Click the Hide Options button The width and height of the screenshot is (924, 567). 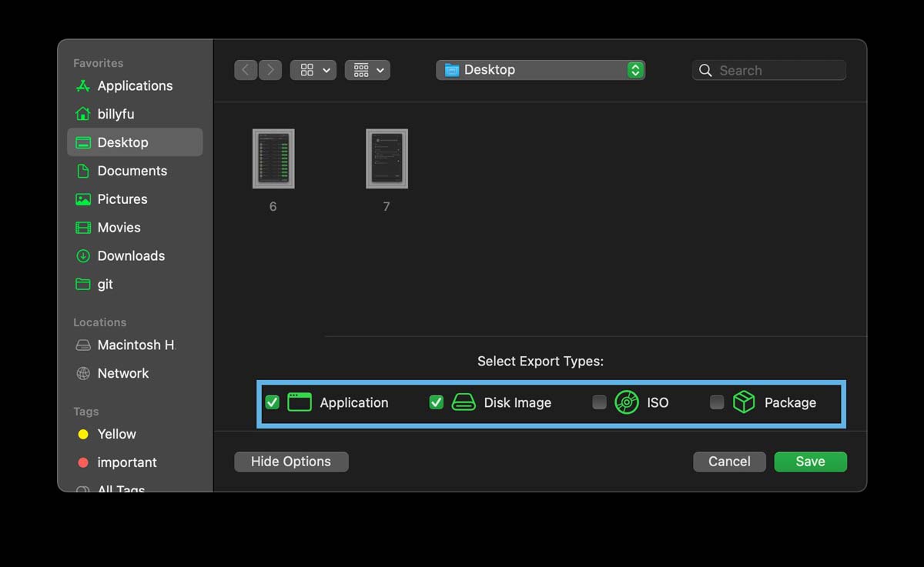coord(291,462)
